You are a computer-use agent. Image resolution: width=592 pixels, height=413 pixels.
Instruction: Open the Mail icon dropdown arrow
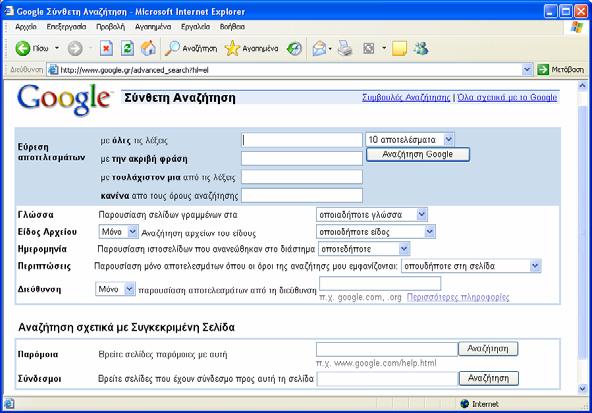pyautogui.click(x=330, y=48)
